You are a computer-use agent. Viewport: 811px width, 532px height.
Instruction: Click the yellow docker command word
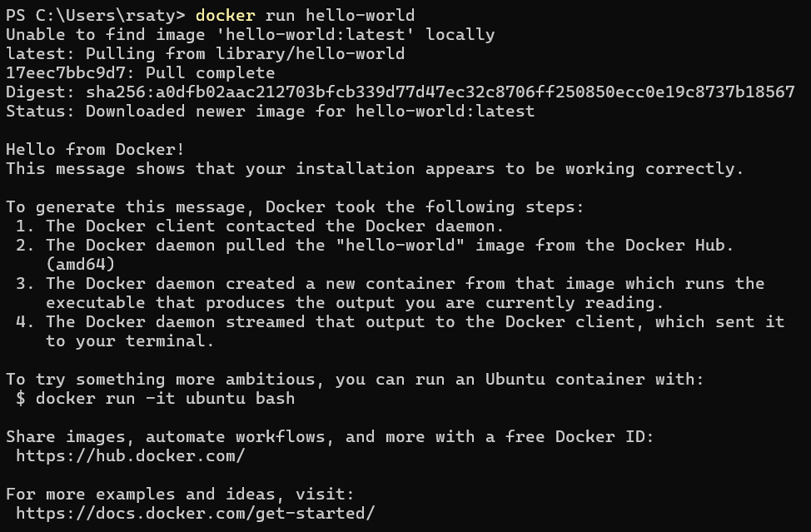point(226,16)
